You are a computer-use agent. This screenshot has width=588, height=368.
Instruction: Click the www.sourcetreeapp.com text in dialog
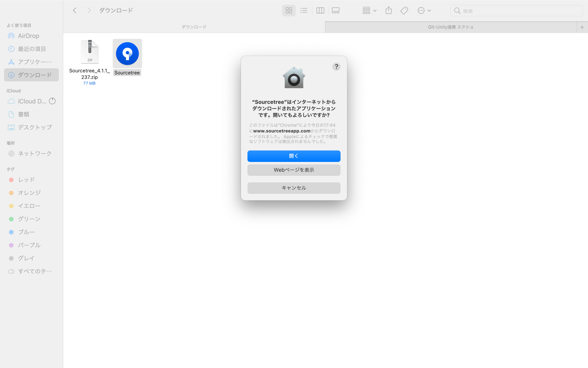[x=282, y=131]
